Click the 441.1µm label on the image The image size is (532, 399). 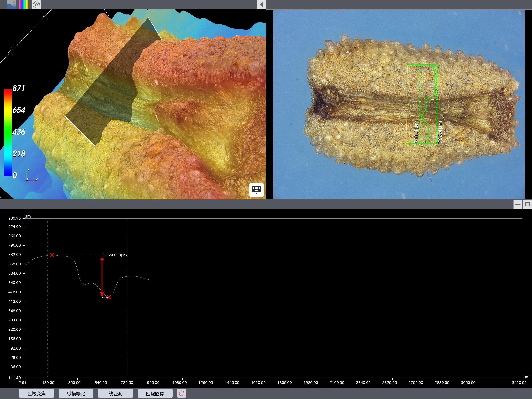tap(416, 132)
